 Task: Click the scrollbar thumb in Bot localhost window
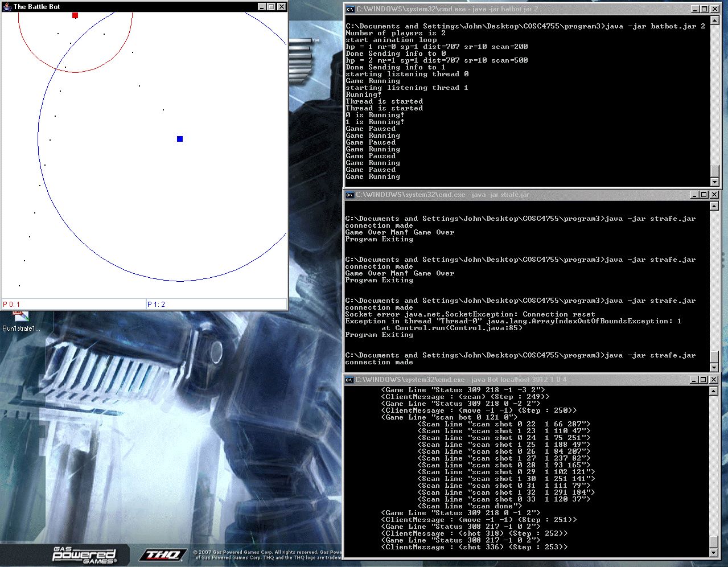tap(714, 541)
